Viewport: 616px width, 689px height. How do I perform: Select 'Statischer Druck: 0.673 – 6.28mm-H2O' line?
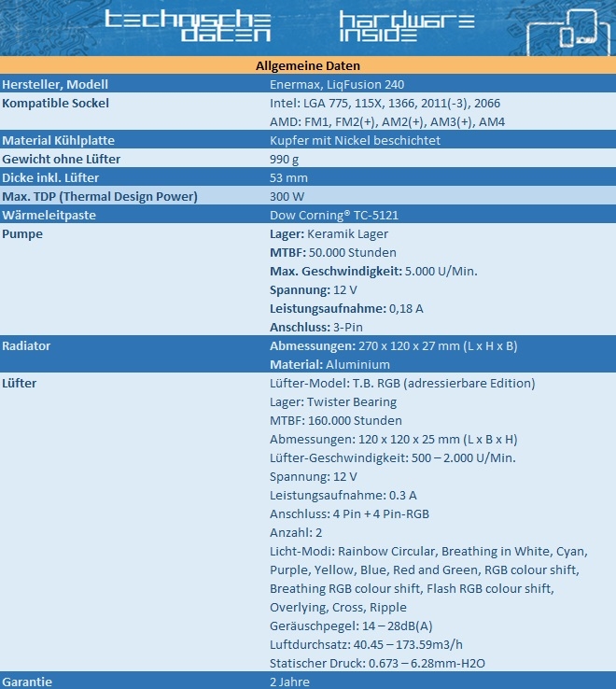pyautogui.click(x=377, y=664)
